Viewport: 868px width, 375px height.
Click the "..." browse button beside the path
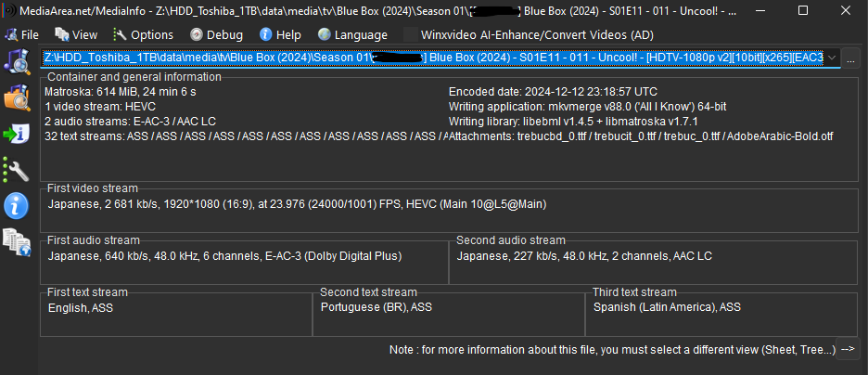click(x=852, y=58)
